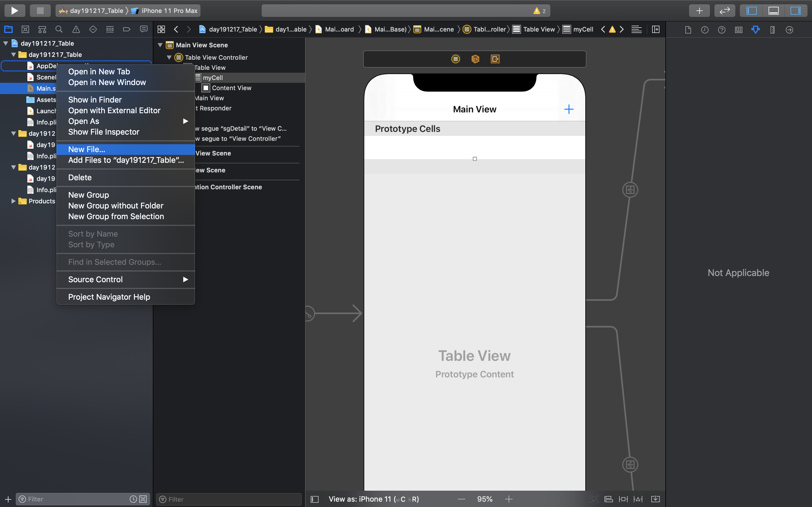
Task: Select Show in Finder menu item
Action: point(95,100)
